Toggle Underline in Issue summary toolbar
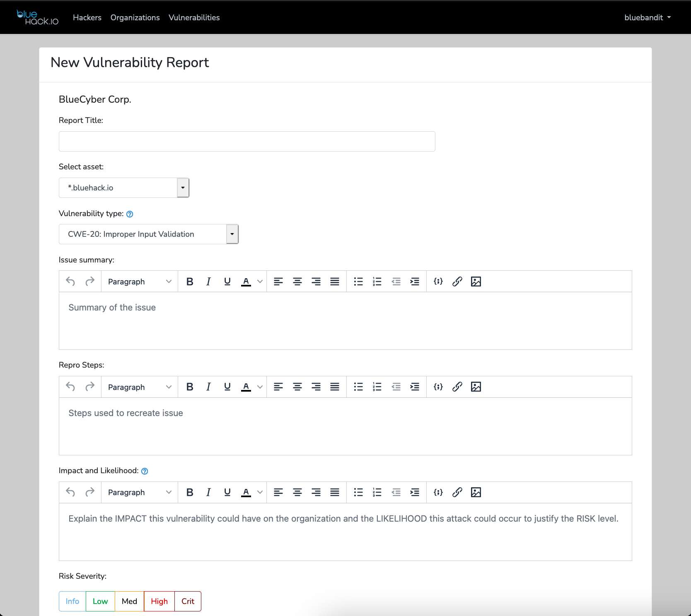 click(x=227, y=282)
